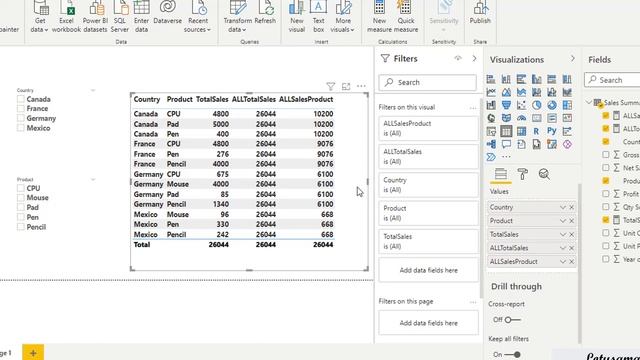Collapse the Filters pane
The width and height of the screenshot is (640, 360).
point(474,59)
